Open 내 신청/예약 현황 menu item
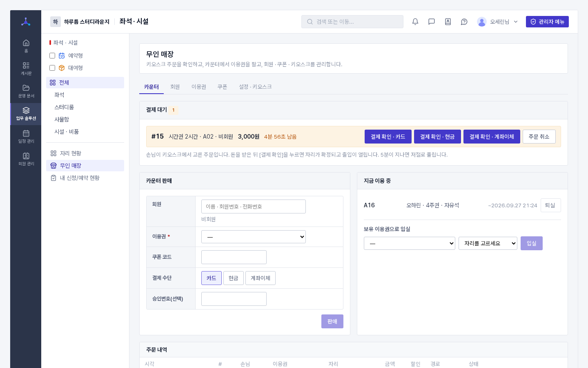Image resolution: width=588 pixels, height=368 pixels. click(x=85, y=178)
